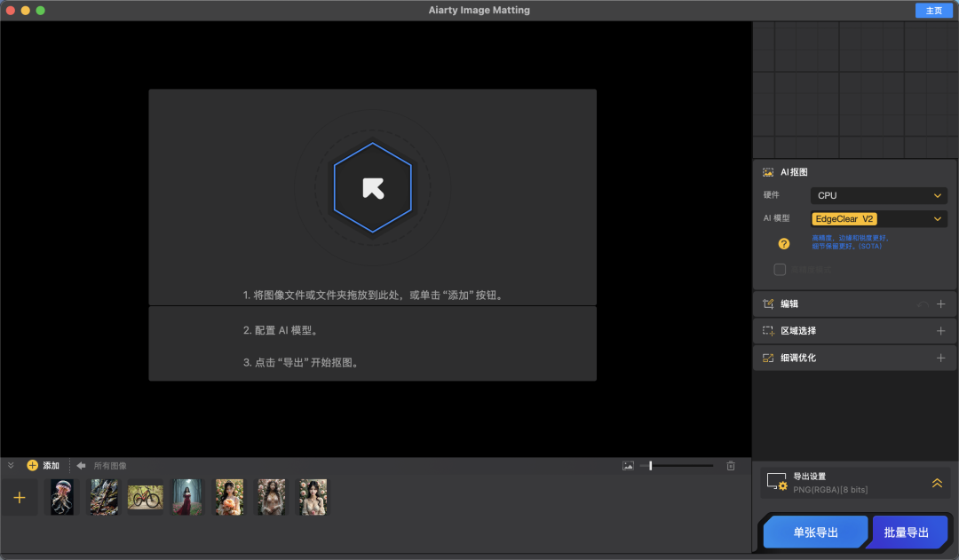This screenshot has width=959, height=560.
Task: Open the 硬件 CPU dropdown
Action: (878, 195)
